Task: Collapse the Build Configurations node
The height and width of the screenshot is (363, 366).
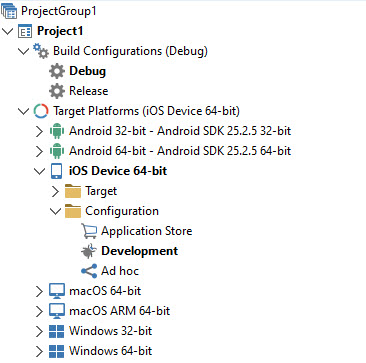Action: coord(23,51)
